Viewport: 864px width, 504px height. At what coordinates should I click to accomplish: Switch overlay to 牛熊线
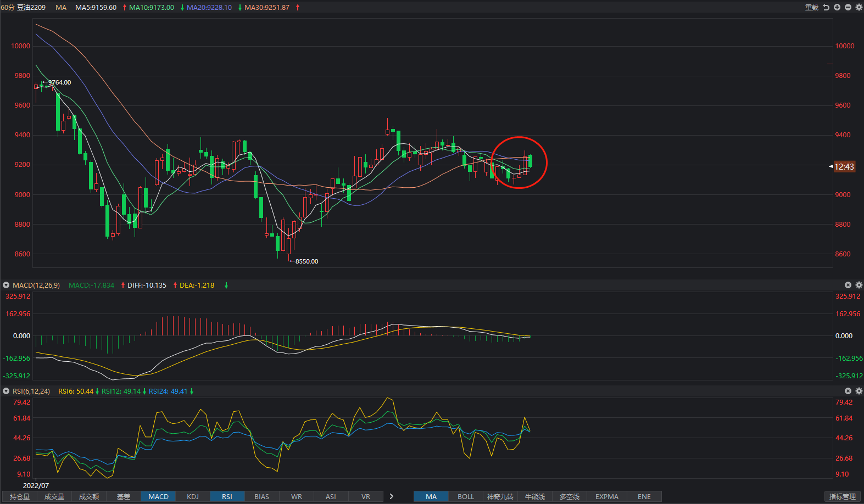click(535, 496)
